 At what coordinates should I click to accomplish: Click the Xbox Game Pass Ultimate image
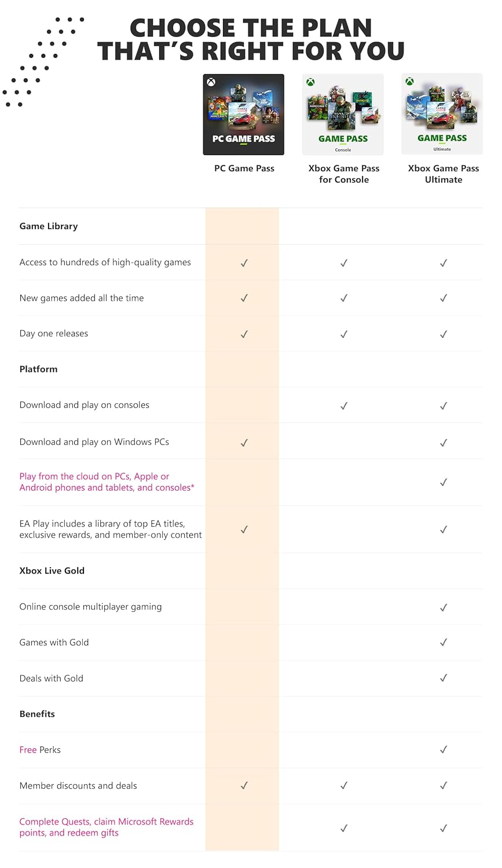pos(442,114)
